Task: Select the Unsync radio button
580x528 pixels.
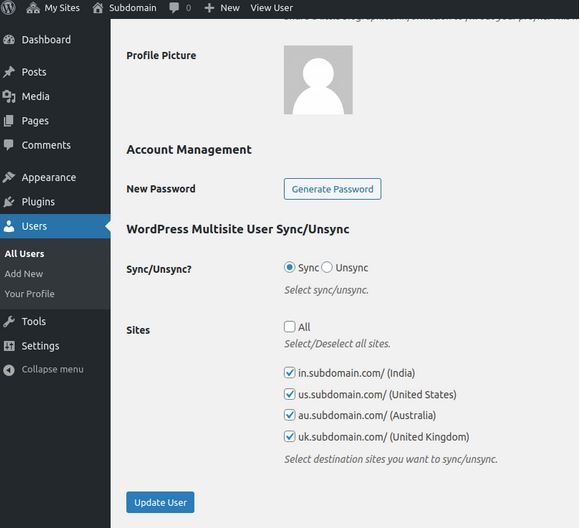Action: click(327, 267)
